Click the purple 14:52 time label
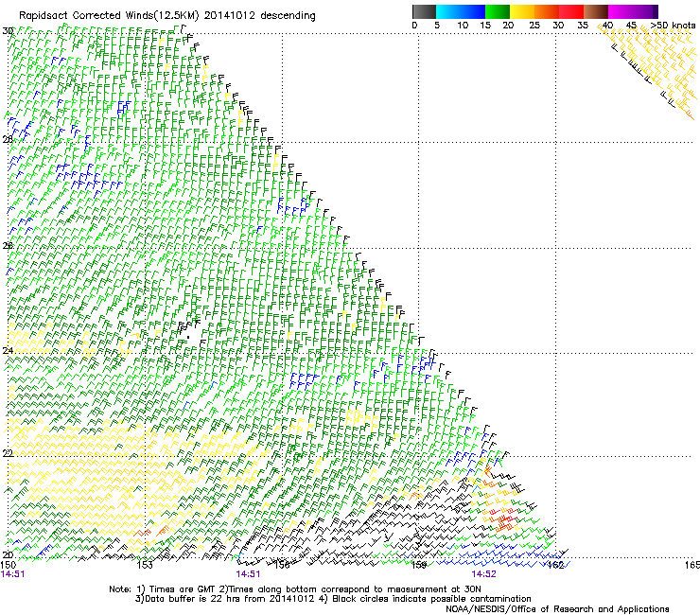Image resolution: width=700 pixels, height=615 pixels. [484, 574]
